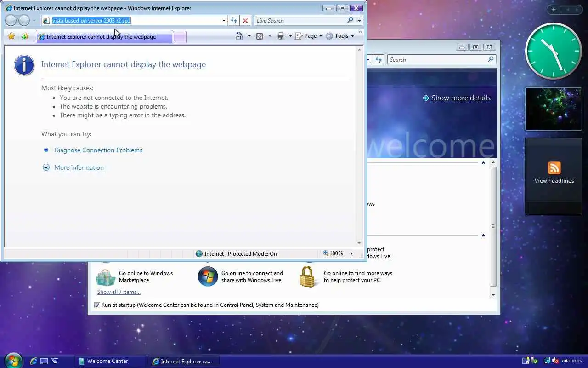Click the Slide Show gadget picture

pyautogui.click(x=554, y=109)
